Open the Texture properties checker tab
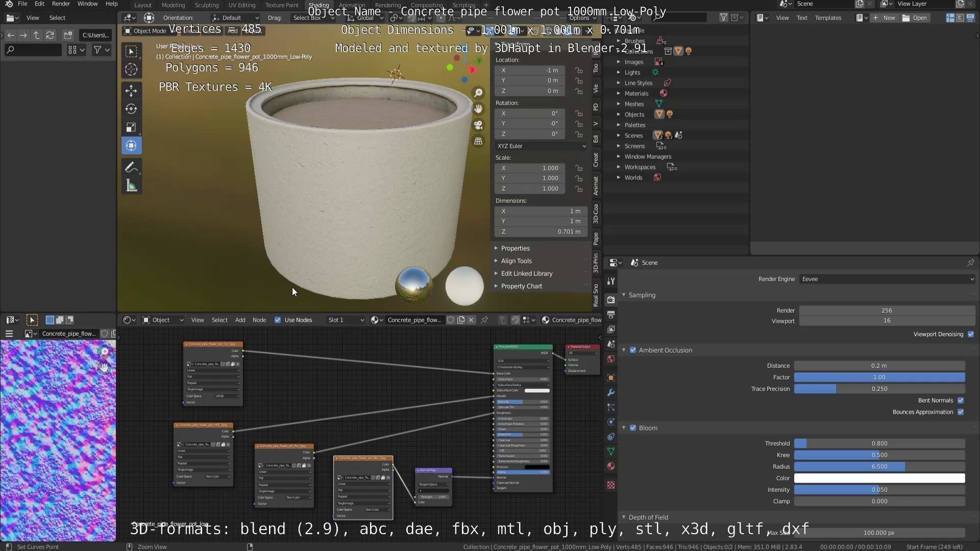Screen dimensions: 980x551 pyautogui.click(x=611, y=485)
